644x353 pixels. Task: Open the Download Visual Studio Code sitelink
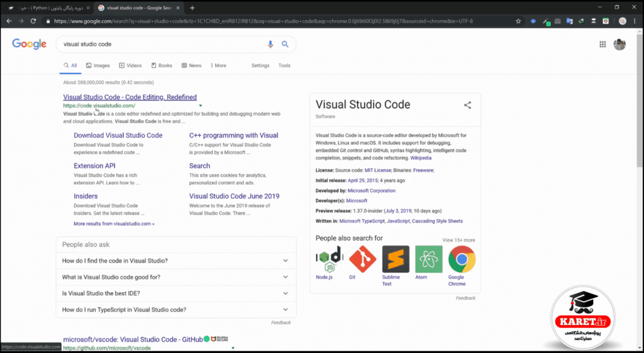[x=118, y=135]
